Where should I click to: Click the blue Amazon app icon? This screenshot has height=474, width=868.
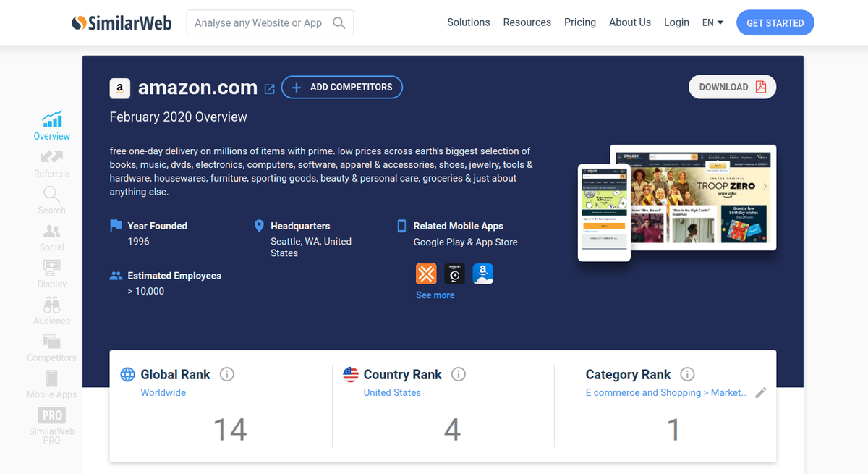tap(483, 274)
